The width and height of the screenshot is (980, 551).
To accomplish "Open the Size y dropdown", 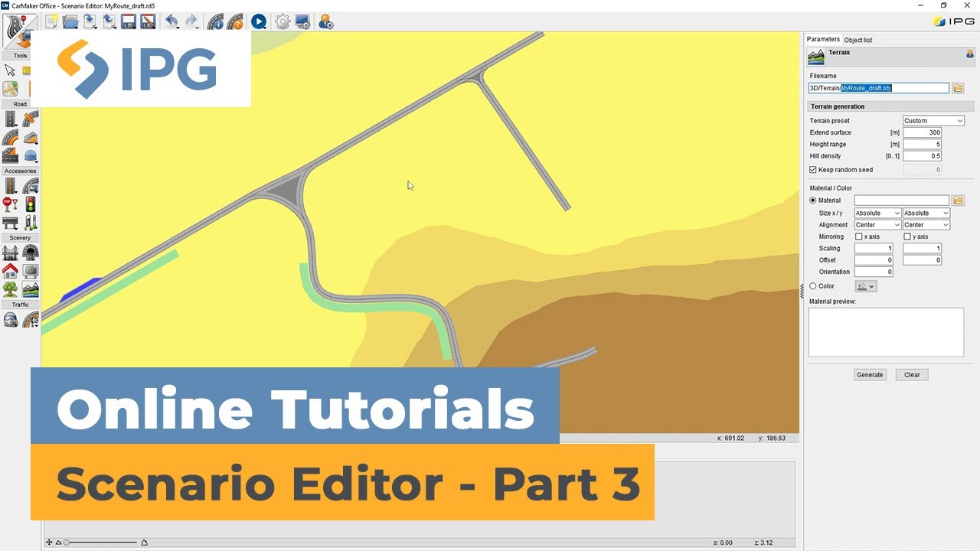I will tap(926, 213).
